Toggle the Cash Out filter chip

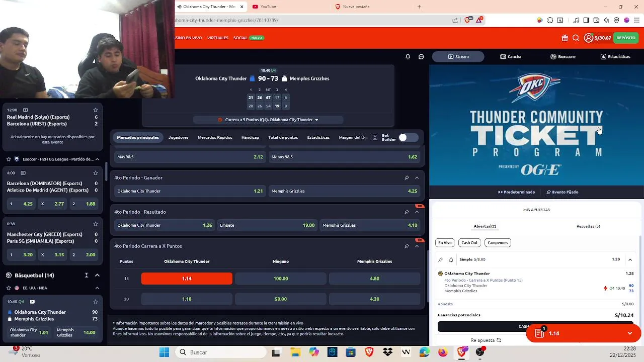tap(469, 242)
